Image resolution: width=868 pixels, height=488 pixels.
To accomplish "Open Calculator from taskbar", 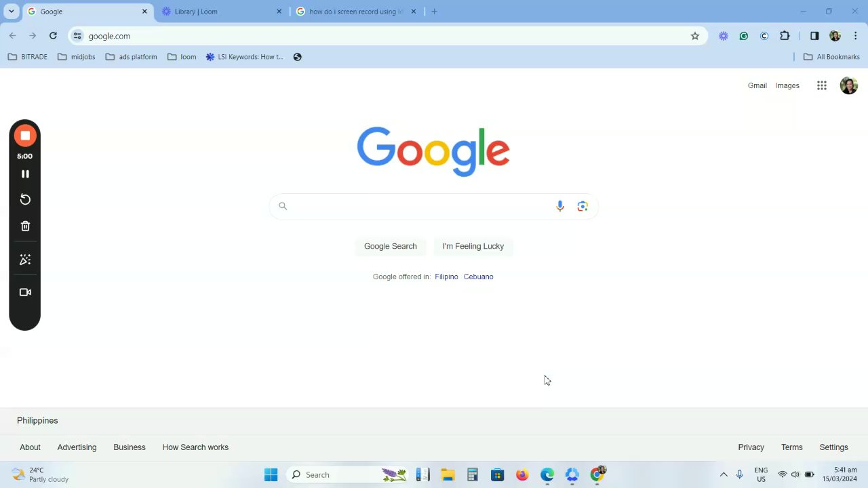I will click(x=473, y=474).
